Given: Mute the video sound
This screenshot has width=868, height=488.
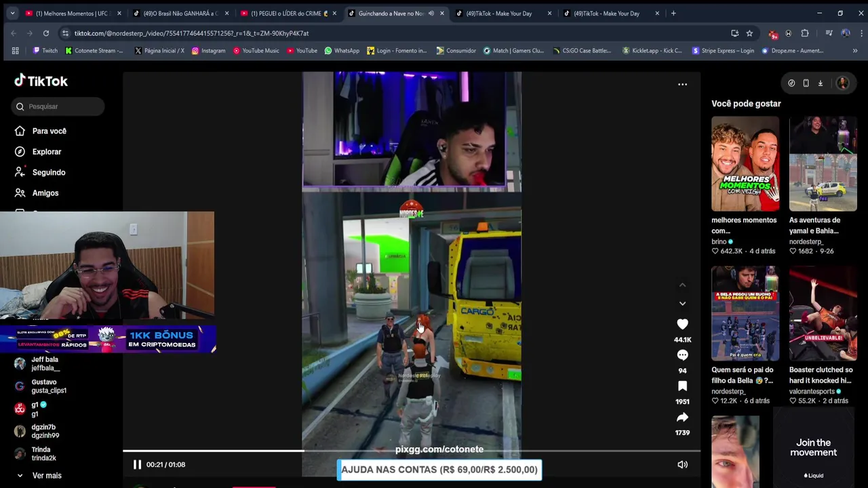Looking at the screenshot, I should coord(682,464).
